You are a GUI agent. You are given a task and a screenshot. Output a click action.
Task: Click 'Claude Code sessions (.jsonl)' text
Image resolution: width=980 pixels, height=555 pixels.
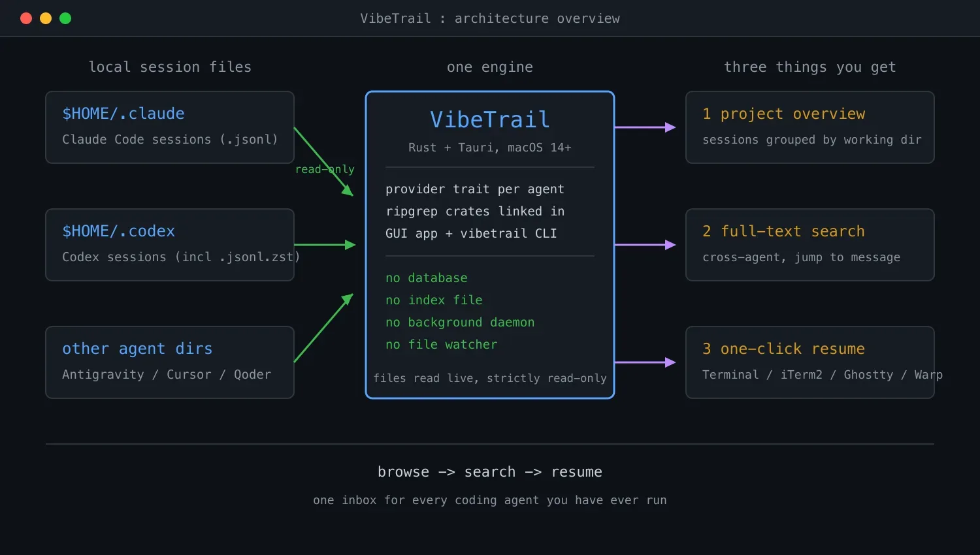(170, 139)
